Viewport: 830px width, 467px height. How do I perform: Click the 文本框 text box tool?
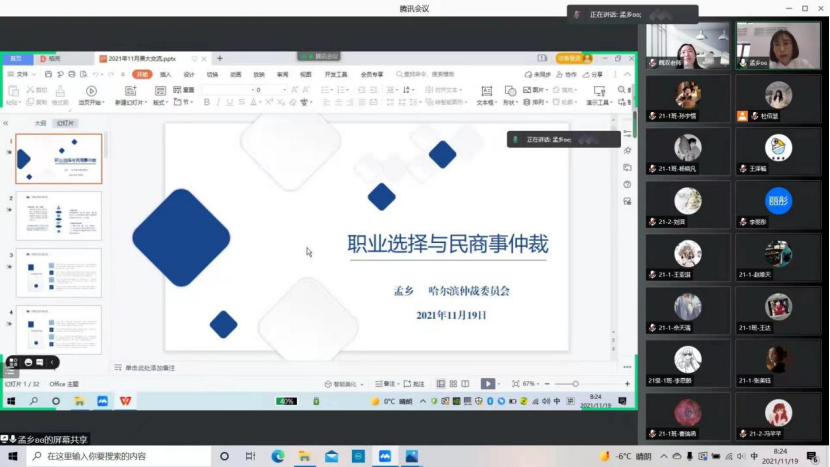pyautogui.click(x=485, y=95)
